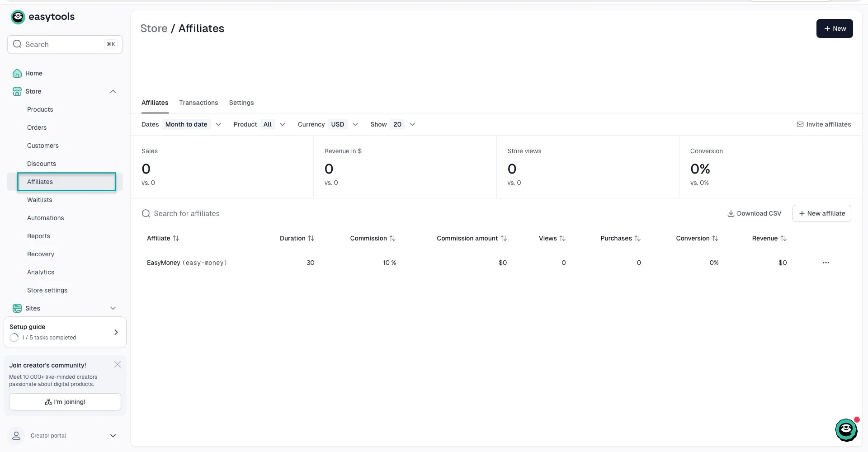Expand the Sites sidebar section
This screenshot has height=452, width=868.
pos(113,308)
